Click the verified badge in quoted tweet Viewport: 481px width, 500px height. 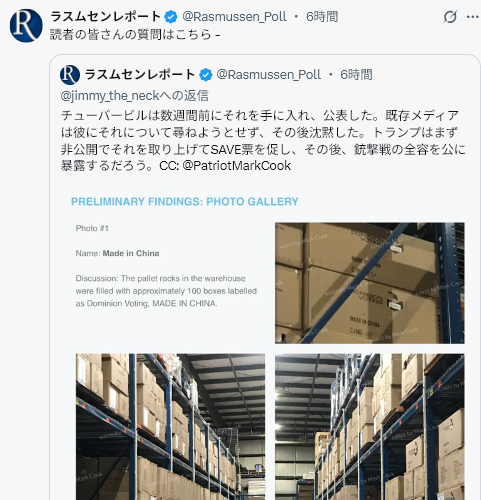pyautogui.click(x=206, y=75)
